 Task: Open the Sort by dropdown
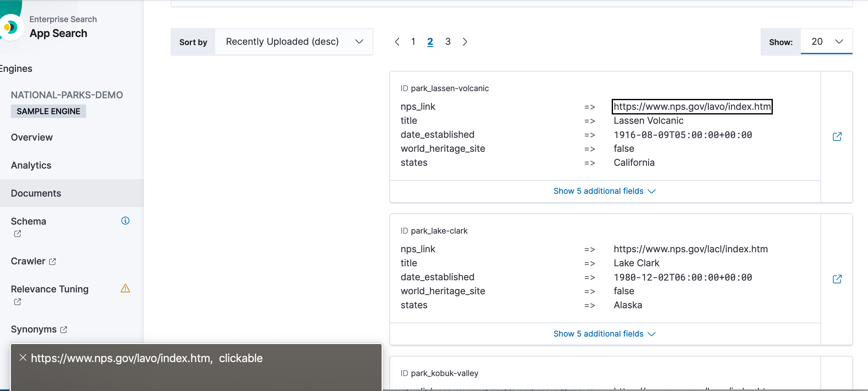[293, 42]
